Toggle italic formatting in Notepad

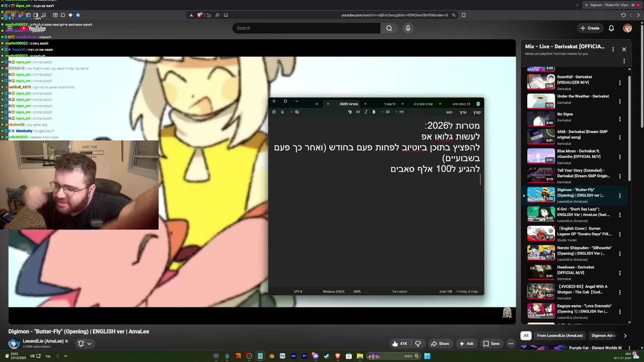(x=366, y=112)
